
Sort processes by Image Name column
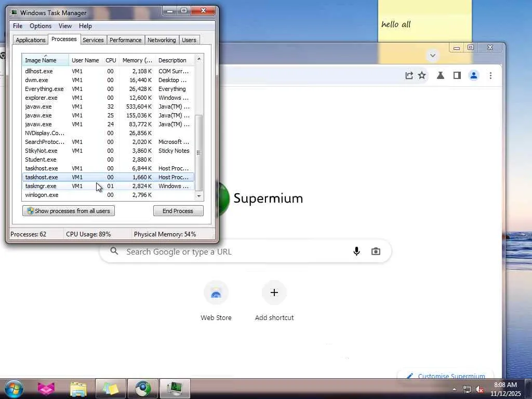[x=46, y=60]
